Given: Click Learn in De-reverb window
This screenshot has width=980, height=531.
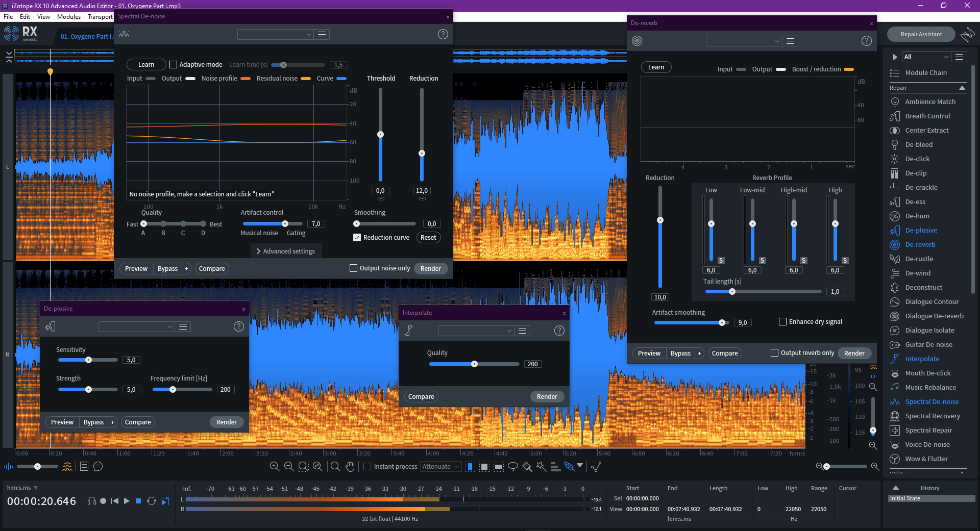Looking at the screenshot, I should (656, 67).
